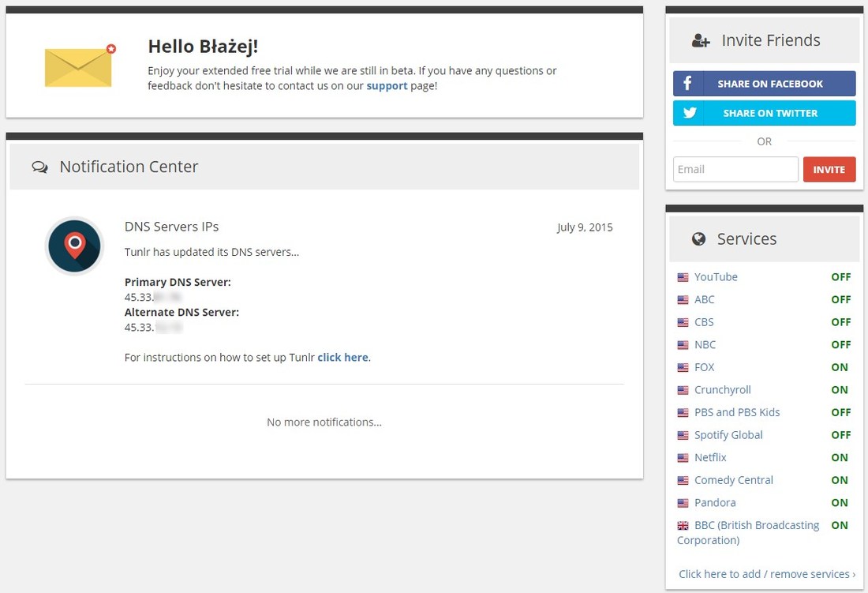Click the US flag next to Comedy Central
Screen dimensions: 868x593
(683, 481)
